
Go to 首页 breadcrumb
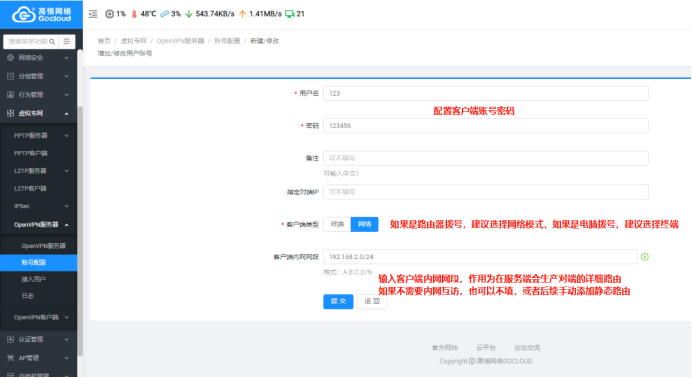(104, 41)
